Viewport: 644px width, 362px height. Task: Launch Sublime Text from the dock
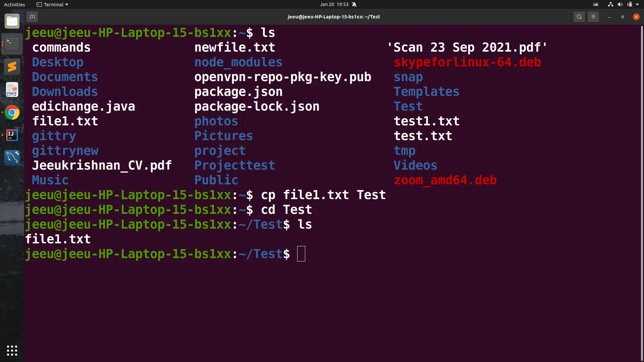pyautogui.click(x=12, y=67)
